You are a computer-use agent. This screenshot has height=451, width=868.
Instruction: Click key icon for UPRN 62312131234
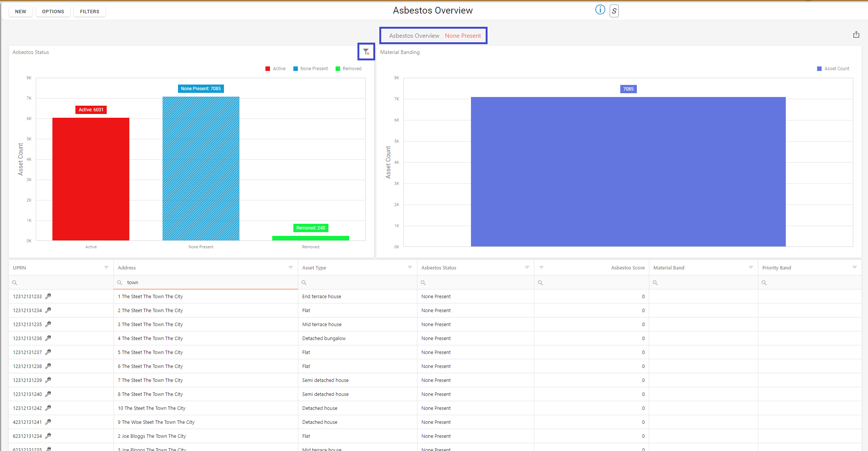(x=48, y=436)
